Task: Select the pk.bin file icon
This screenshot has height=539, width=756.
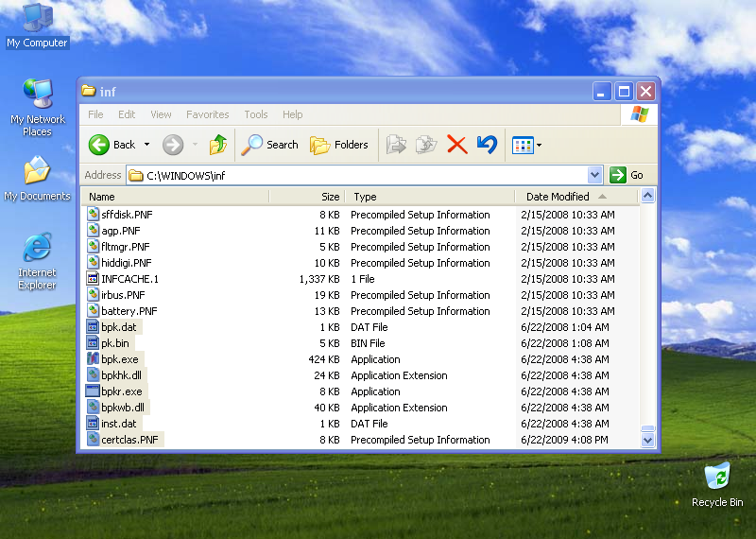Action: coord(93,343)
